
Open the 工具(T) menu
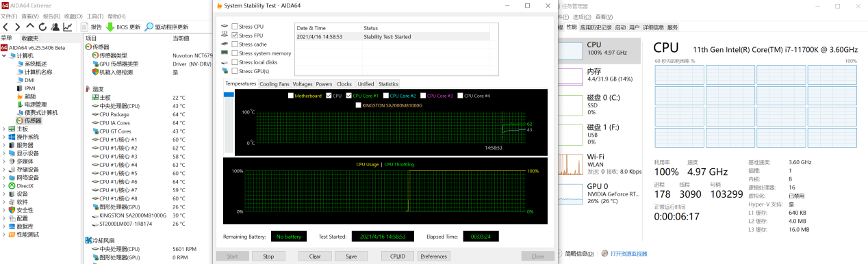[95, 16]
